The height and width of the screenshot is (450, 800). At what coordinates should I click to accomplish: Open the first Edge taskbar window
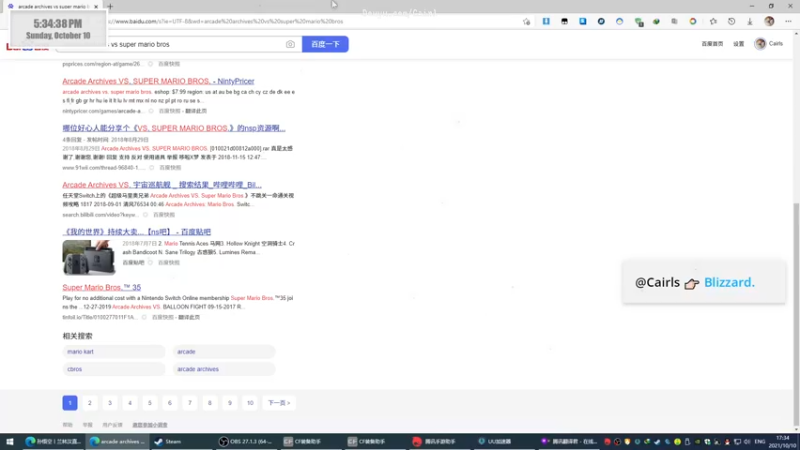[x=53, y=441]
